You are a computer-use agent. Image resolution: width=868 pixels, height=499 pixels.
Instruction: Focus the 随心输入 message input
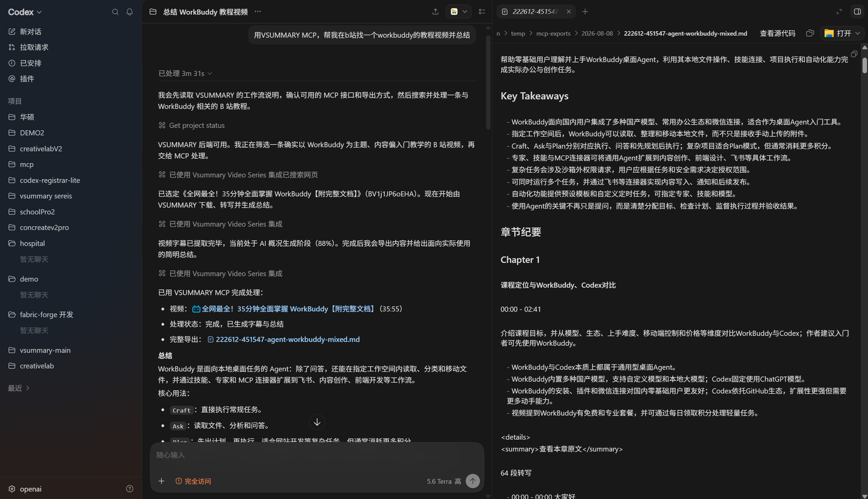tap(316, 455)
